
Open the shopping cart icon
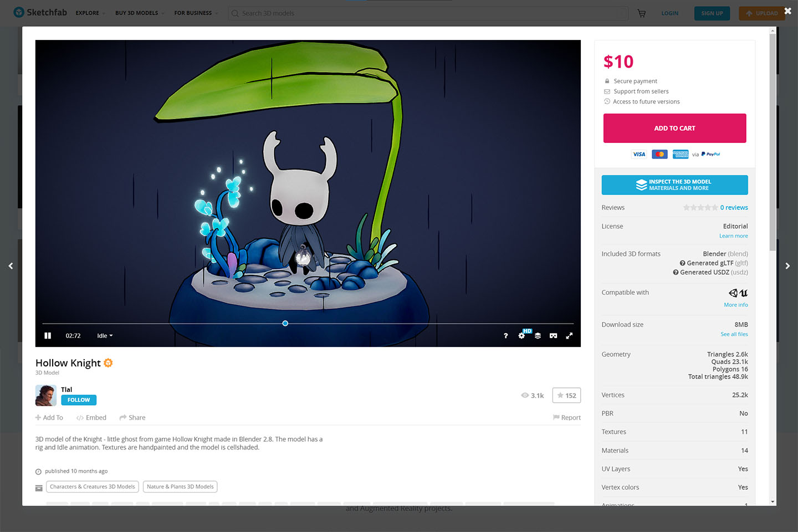click(642, 13)
